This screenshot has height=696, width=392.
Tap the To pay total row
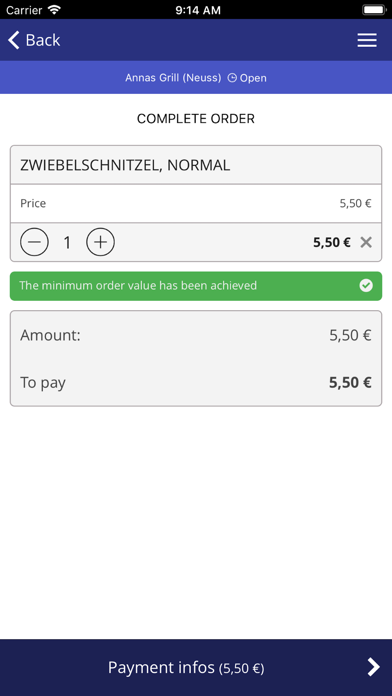click(196, 383)
